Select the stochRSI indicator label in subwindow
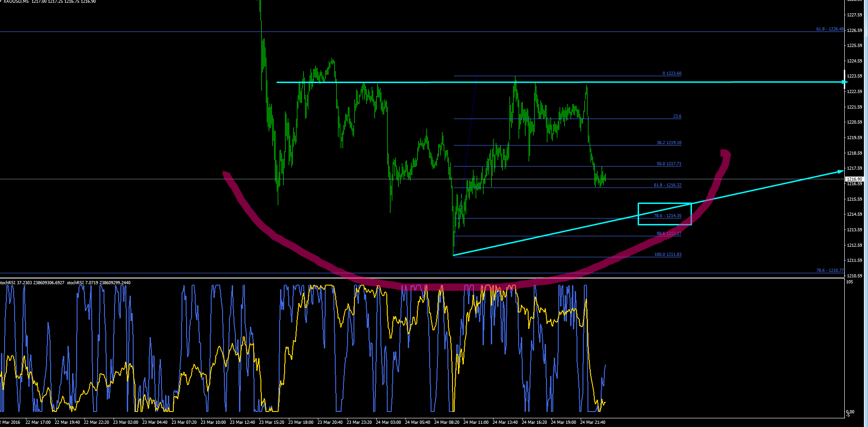 coord(65,283)
